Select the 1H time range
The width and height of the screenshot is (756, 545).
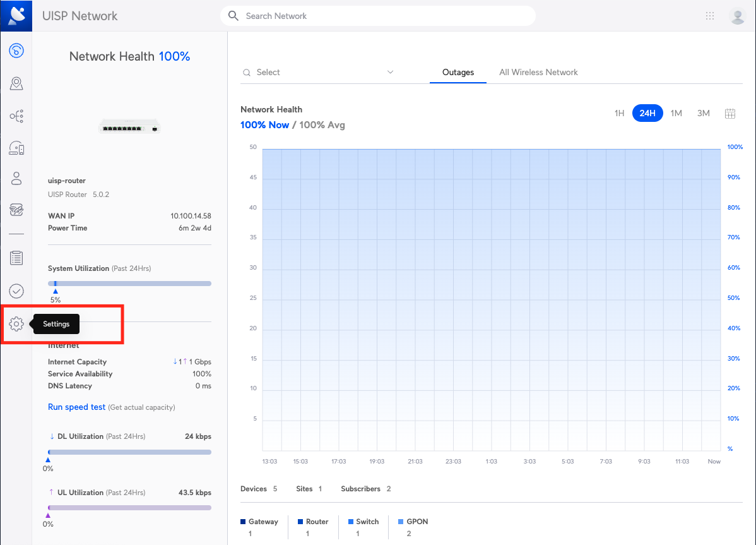point(620,113)
